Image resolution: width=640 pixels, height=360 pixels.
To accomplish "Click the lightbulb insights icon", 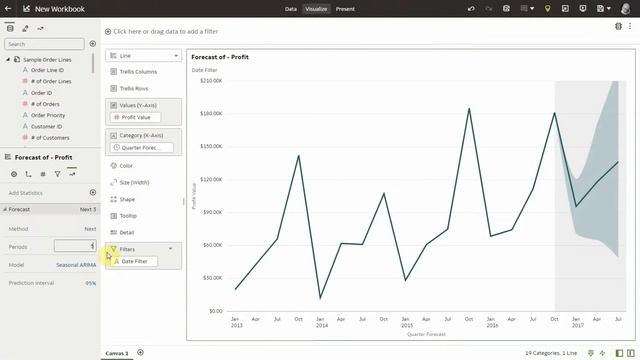I will coord(547,9).
